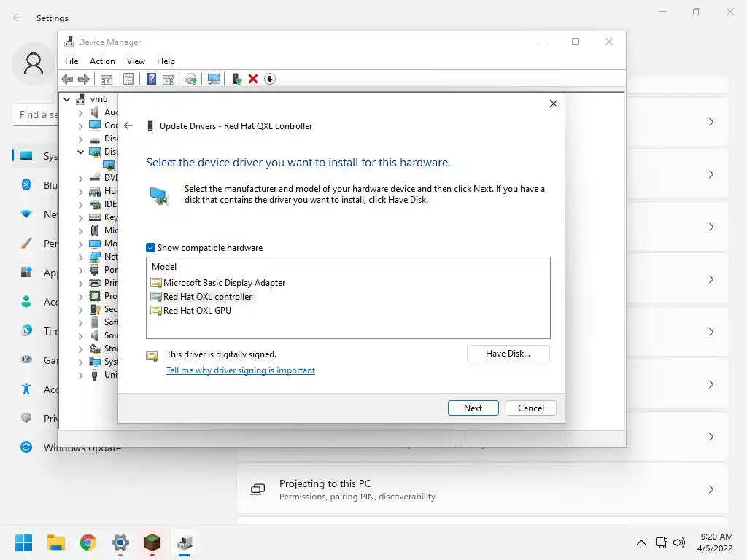This screenshot has width=747, height=560.
Task: Scan for hardware changes via monitor icon
Action: [x=214, y=79]
